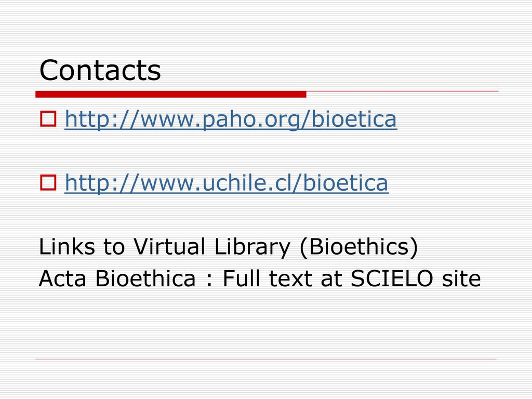Click the thick red bar under the title
The image size is (532, 399).
point(171,95)
